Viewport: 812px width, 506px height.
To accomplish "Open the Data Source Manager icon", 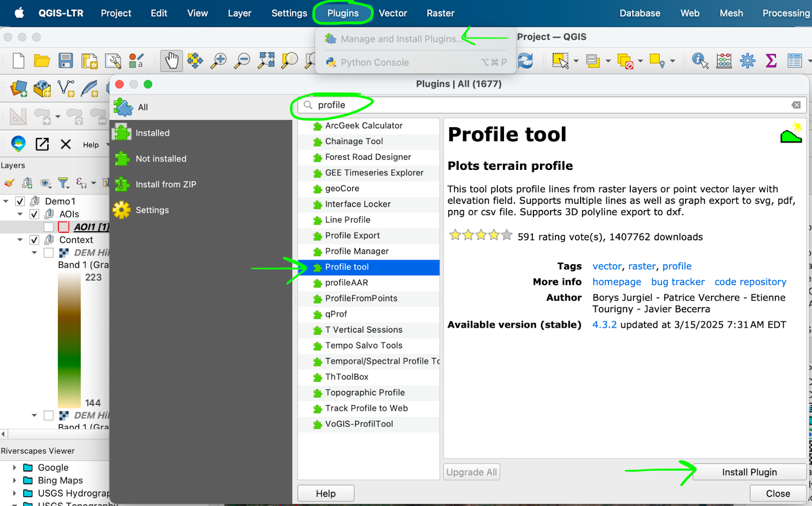I will 19,88.
